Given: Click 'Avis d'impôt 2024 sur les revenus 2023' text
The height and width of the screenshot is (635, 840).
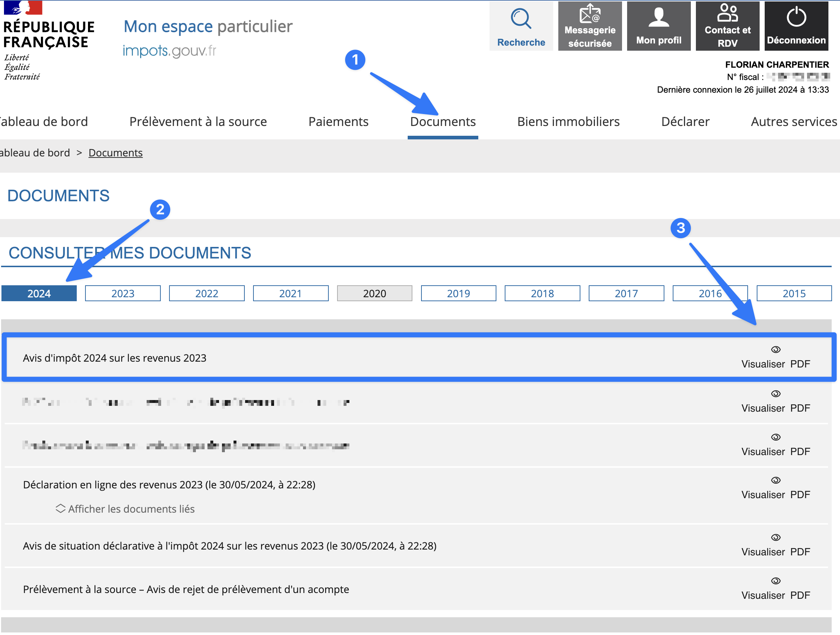Looking at the screenshot, I should [114, 358].
